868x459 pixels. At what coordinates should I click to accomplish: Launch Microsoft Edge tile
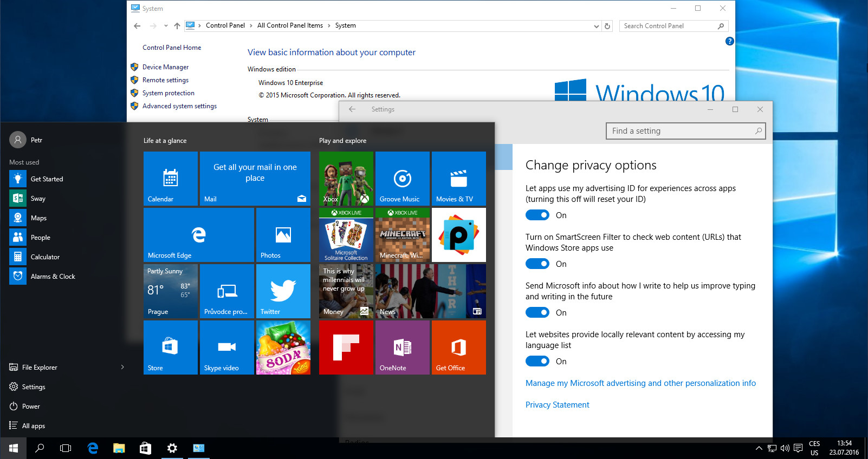(x=199, y=235)
